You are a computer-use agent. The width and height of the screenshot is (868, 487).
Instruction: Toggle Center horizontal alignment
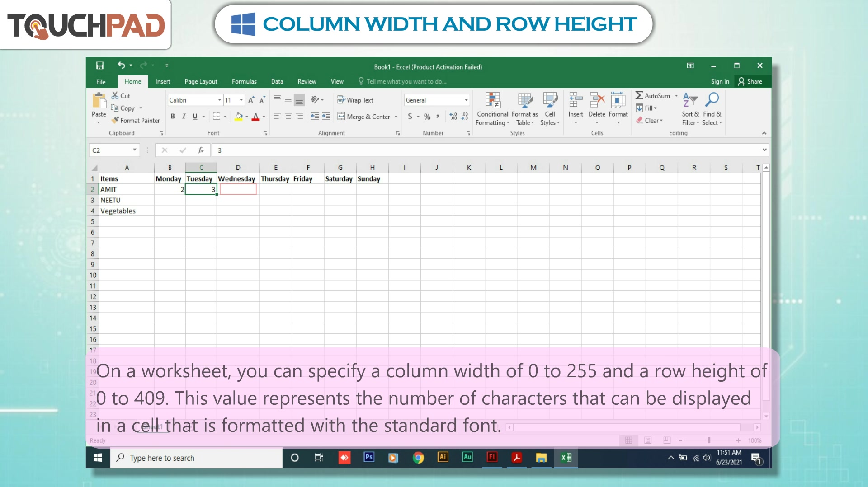tap(288, 117)
